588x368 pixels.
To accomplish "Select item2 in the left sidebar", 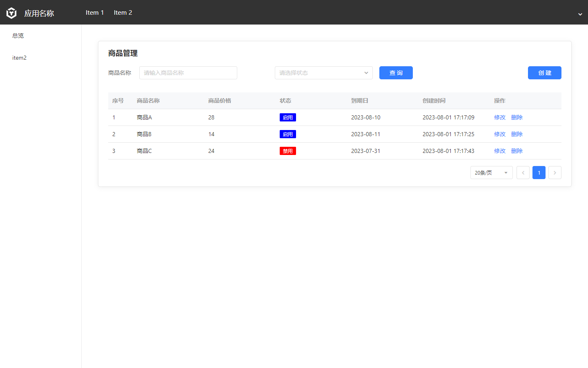I will click(x=19, y=58).
